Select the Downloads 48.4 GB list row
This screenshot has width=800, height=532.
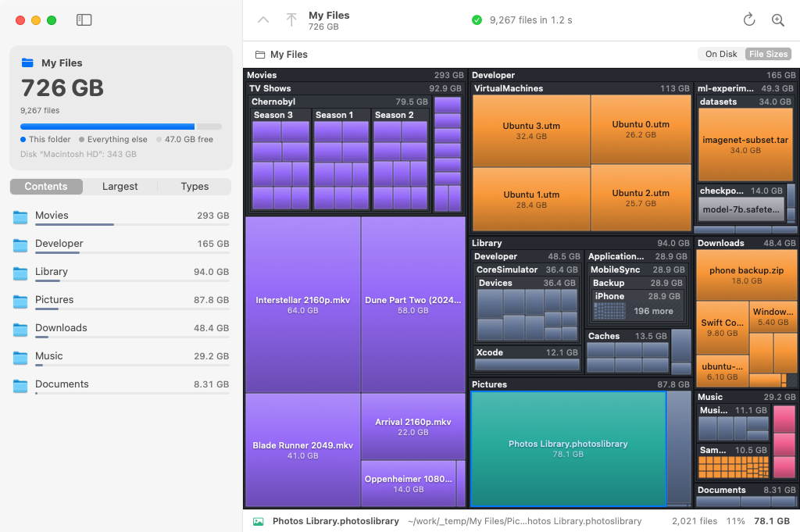pyautogui.click(x=121, y=329)
